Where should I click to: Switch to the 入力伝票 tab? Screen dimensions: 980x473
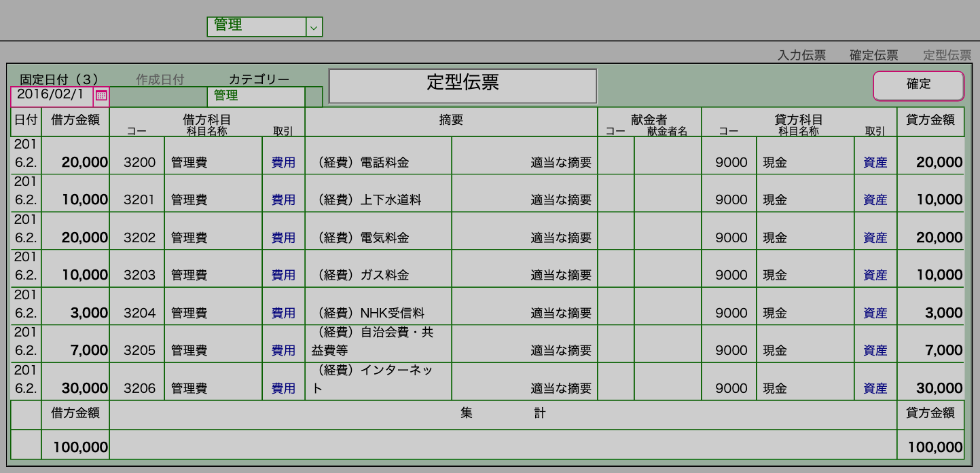coord(801,56)
